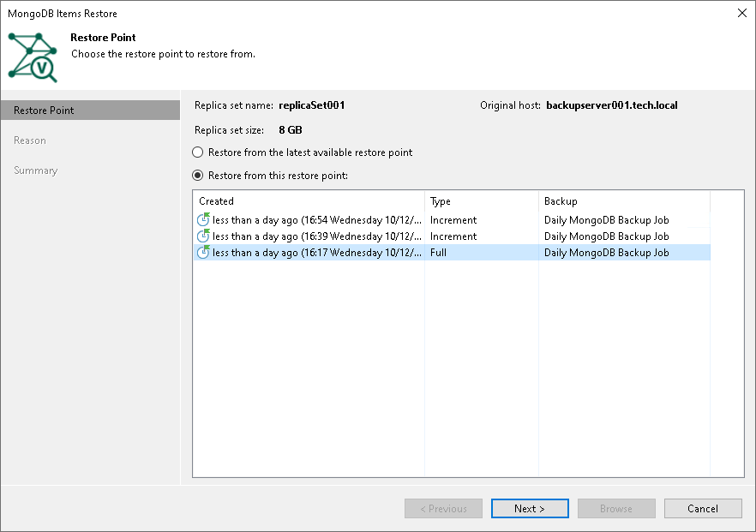
Task: Select the Full restore point from 16:17
Action: click(309, 253)
